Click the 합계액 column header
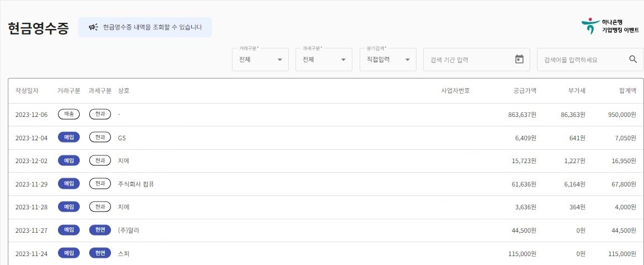Image resolution: width=644 pixels, height=265 pixels. point(627,91)
